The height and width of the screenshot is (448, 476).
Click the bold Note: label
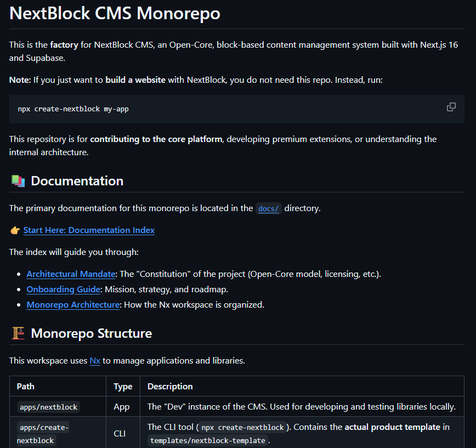click(x=20, y=80)
